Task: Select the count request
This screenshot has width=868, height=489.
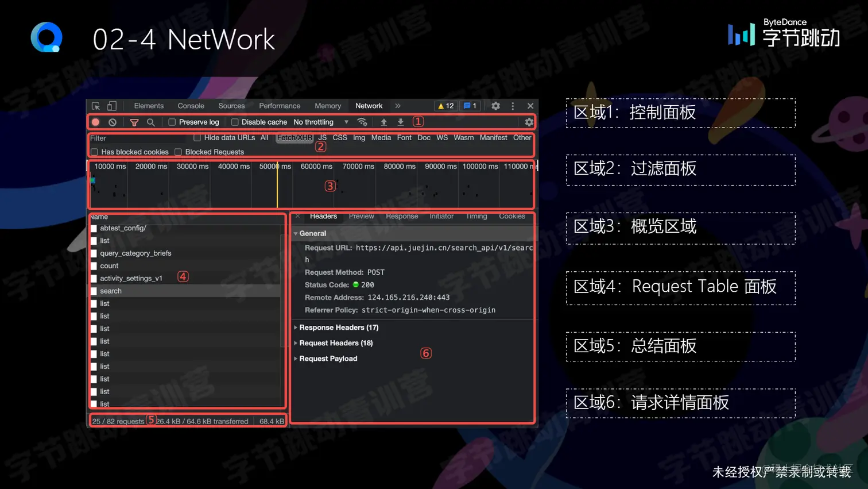Action: click(185, 266)
